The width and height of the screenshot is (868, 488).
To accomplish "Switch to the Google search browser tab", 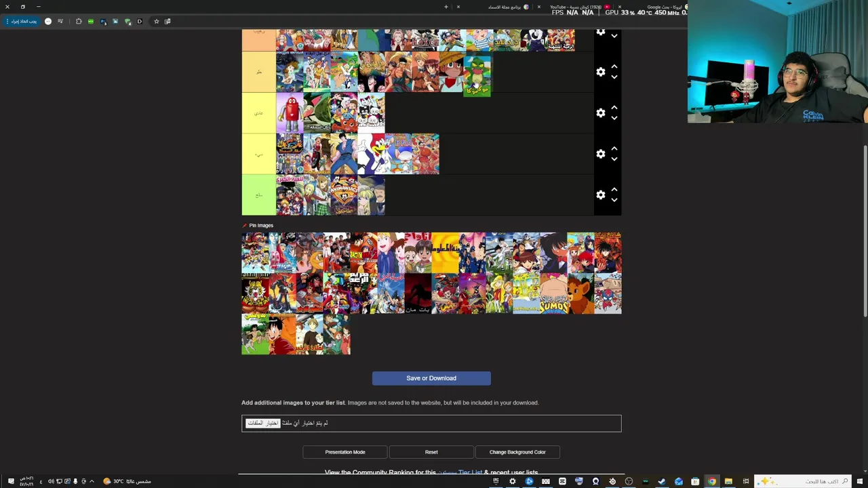I will pos(668,7).
